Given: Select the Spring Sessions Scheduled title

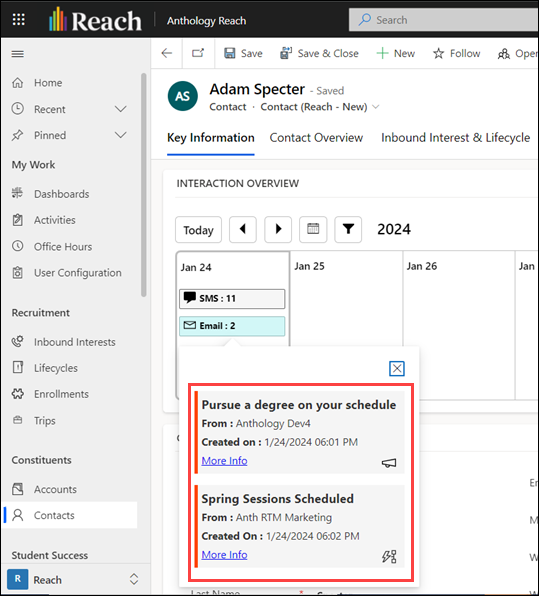Looking at the screenshot, I should click(277, 499).
